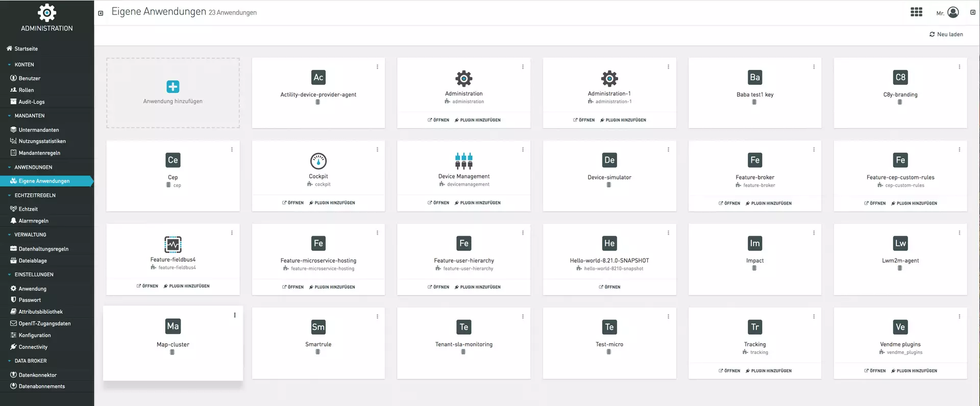The width and height of the screenshot is (980, 406).
Task: Open the three-dot menu on Cep card
Action: point(232,149)
